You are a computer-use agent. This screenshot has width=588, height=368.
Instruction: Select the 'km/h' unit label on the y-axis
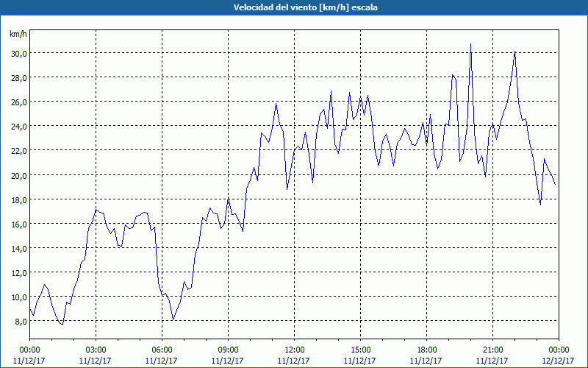pyautogui.click(x=18, y=35)
